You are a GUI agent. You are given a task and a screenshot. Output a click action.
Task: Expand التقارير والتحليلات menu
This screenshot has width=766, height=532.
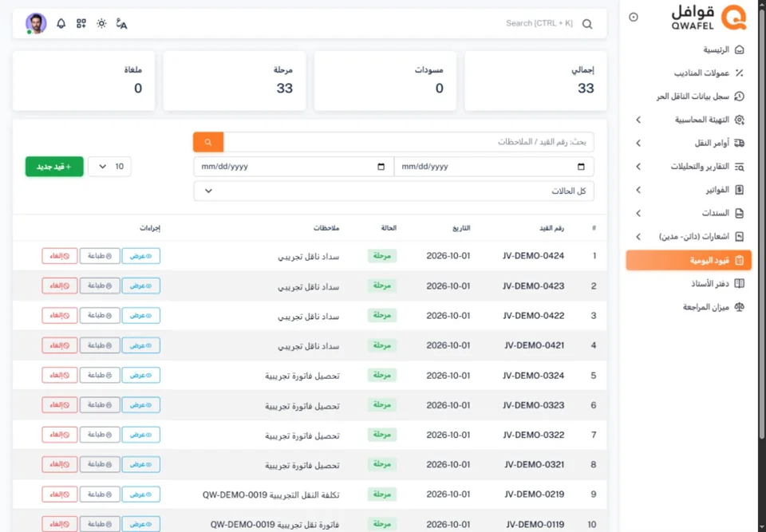coord(689,167)
